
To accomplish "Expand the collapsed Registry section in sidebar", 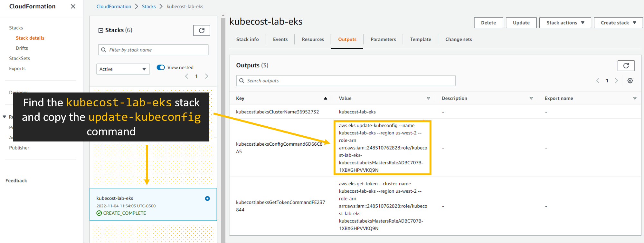I will 5,117.
